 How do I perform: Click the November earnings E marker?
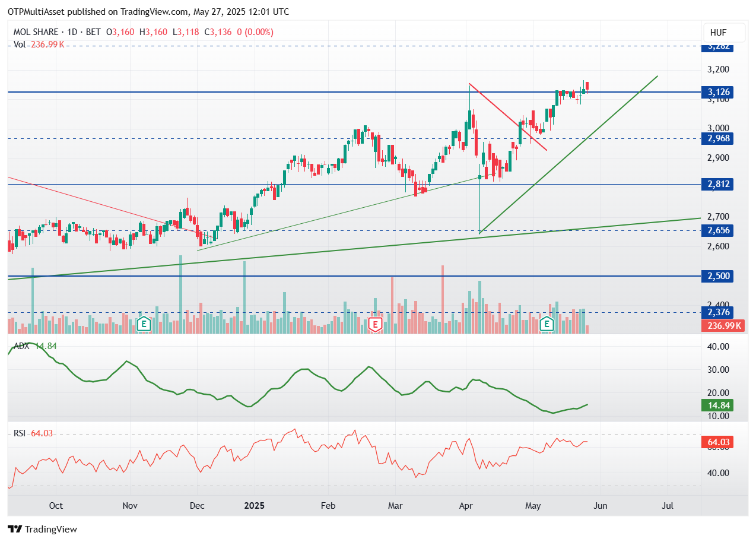click(143, 324)
